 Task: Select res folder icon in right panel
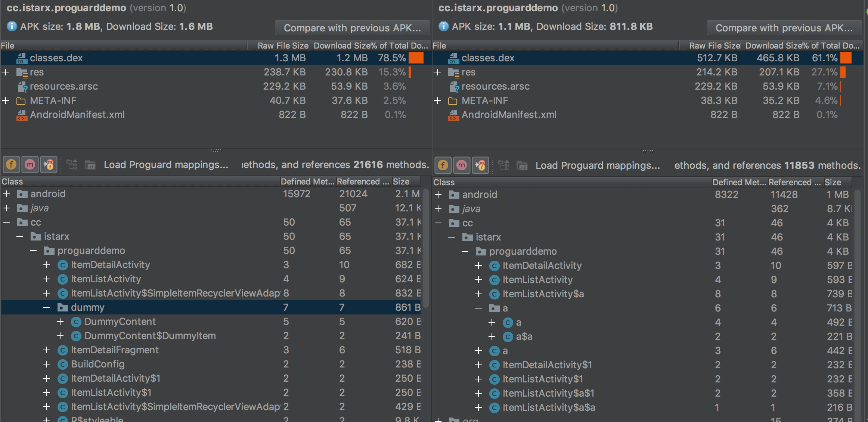454,72
